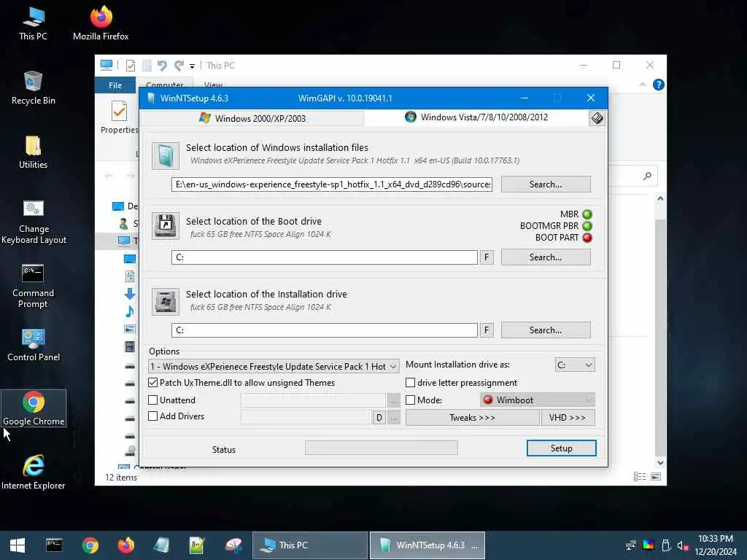This screenshot has width=747, height=560.
Task: Click Search for Windows installation files
Action: click(x=546, y=184)
